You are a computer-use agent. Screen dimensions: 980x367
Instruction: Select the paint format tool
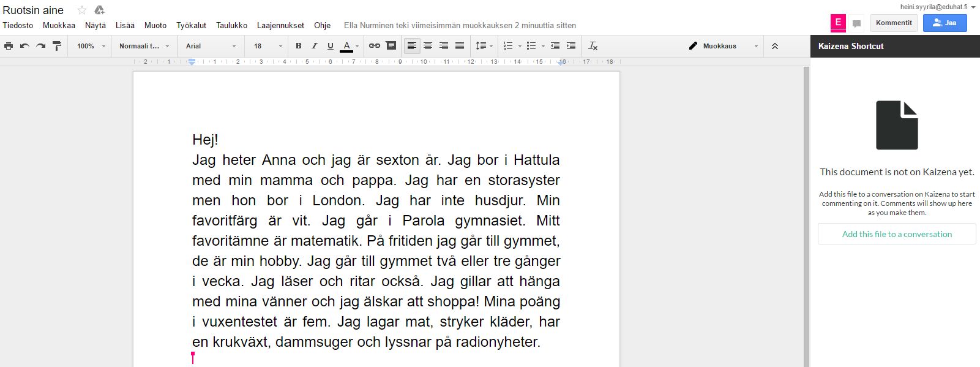point(57,46)
